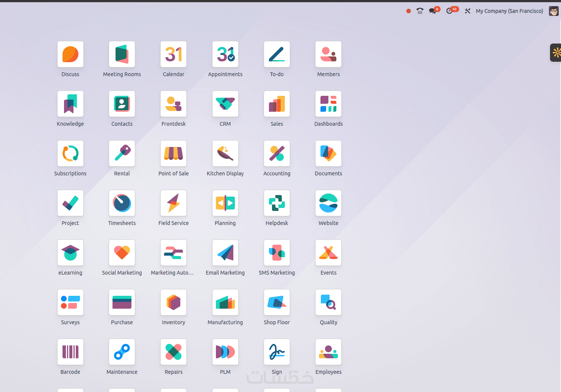Open the Subscriptions app
The width and height of the screenshot is (561, 392).
point(70,153)
